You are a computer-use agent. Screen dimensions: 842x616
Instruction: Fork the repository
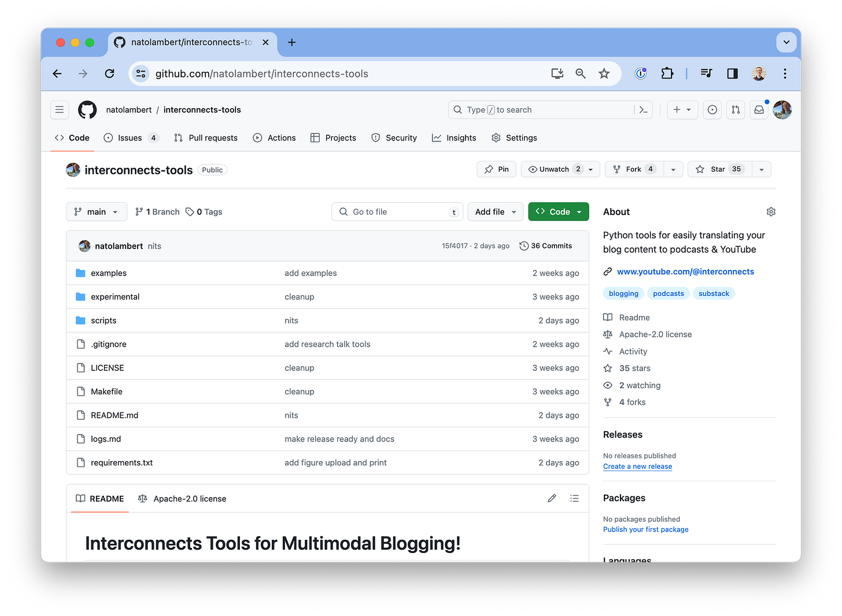[634, 169]
